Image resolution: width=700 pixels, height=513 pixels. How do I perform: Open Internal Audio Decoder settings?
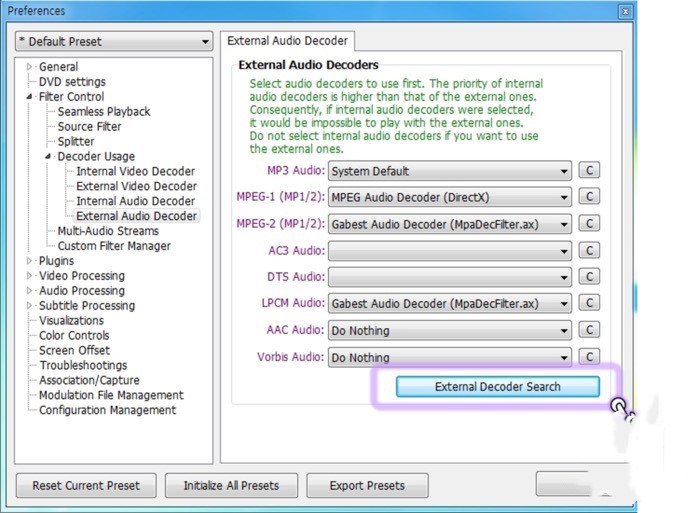point(135,201)
